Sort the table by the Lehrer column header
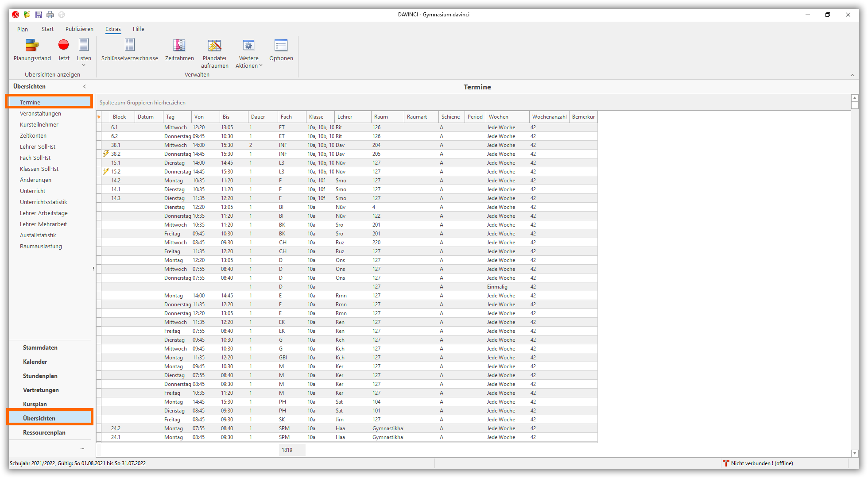 pyautogui.click(x=353, y=117)
